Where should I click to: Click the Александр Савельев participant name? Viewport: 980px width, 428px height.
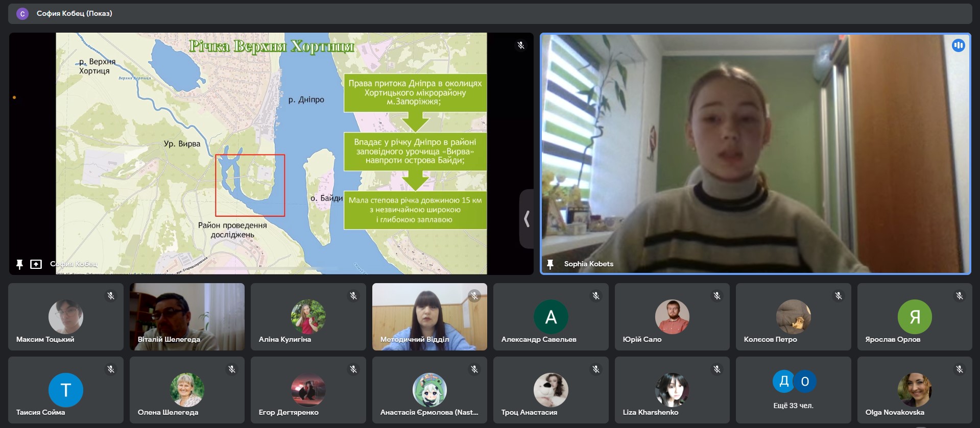coord(538,339)
